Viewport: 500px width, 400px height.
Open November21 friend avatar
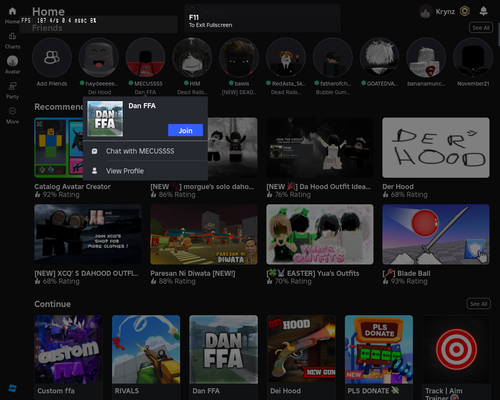click(473, 57)
